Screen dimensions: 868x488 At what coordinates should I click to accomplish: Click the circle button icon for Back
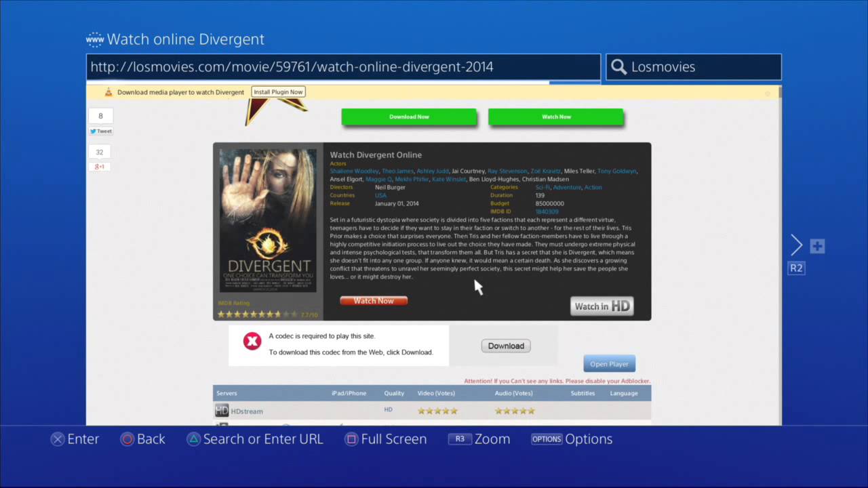pos(127,439)
